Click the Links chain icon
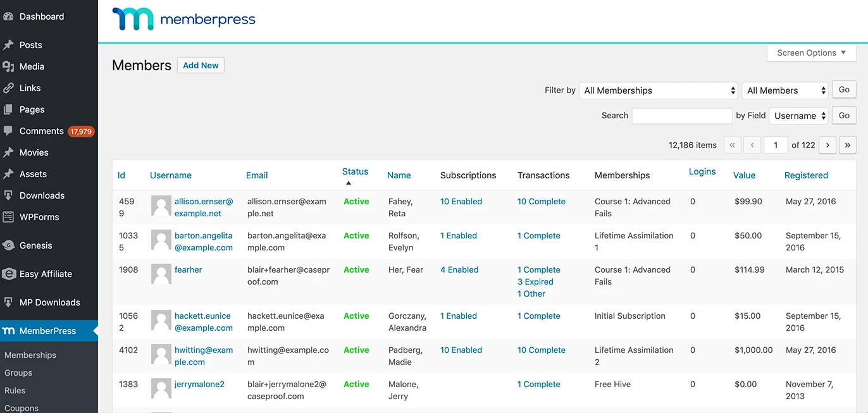The height and width of the screenshot is (413, 868). (8, 88)
